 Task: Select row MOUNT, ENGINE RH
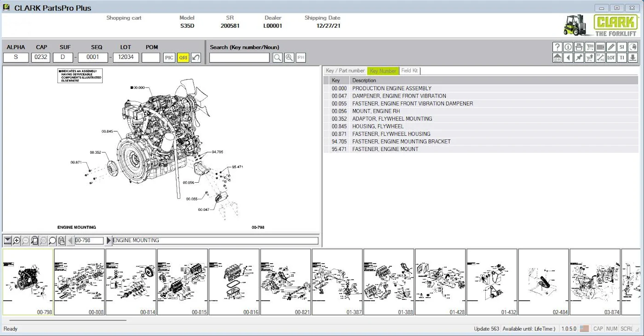481,111
